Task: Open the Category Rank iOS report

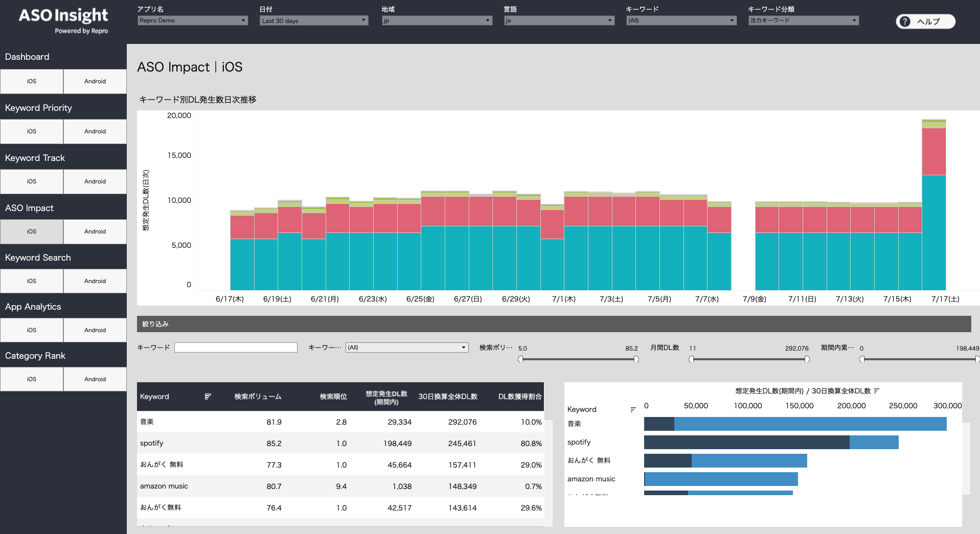Action: coord(31,379)
